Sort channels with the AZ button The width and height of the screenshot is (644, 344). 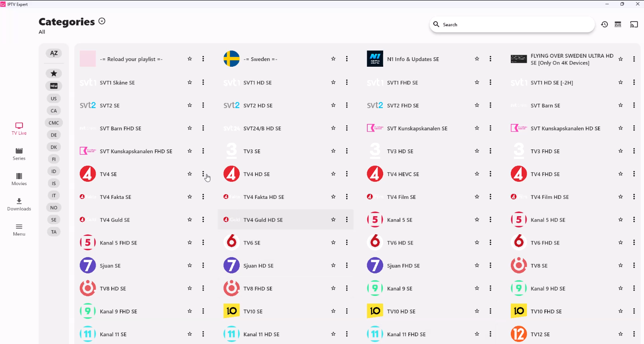click(54, 53)
